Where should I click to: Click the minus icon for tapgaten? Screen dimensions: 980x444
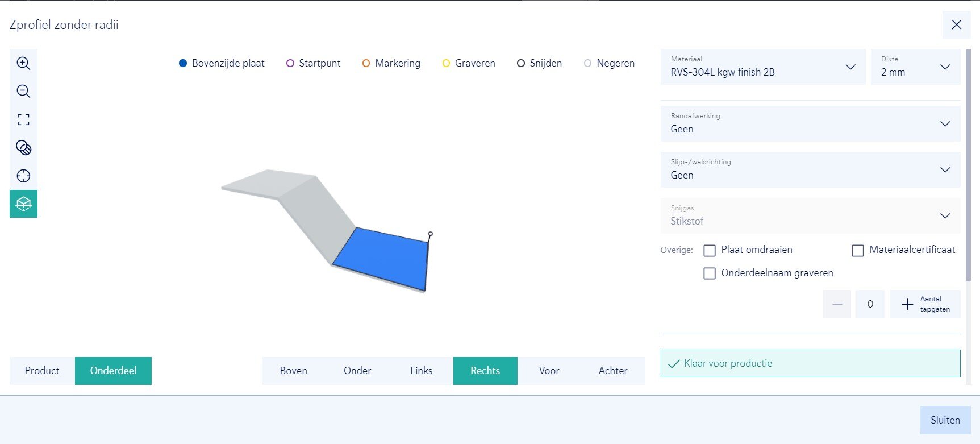tap(837, 304)
